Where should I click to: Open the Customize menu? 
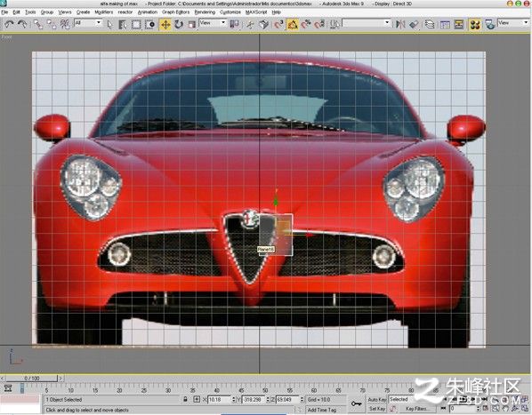click(x=230, y=12)
